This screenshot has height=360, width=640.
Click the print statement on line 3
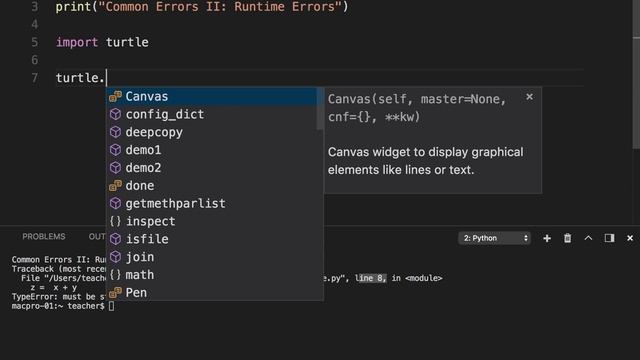202,7
